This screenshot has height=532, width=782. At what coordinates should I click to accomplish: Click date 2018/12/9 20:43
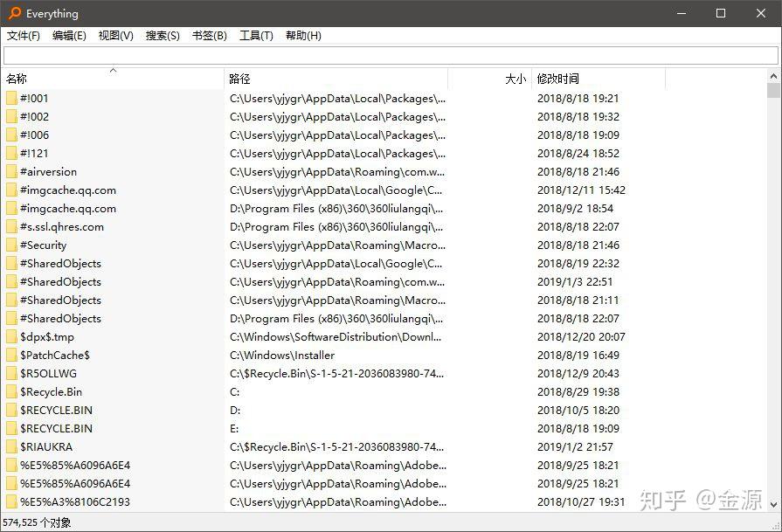[x=578, y=373]
